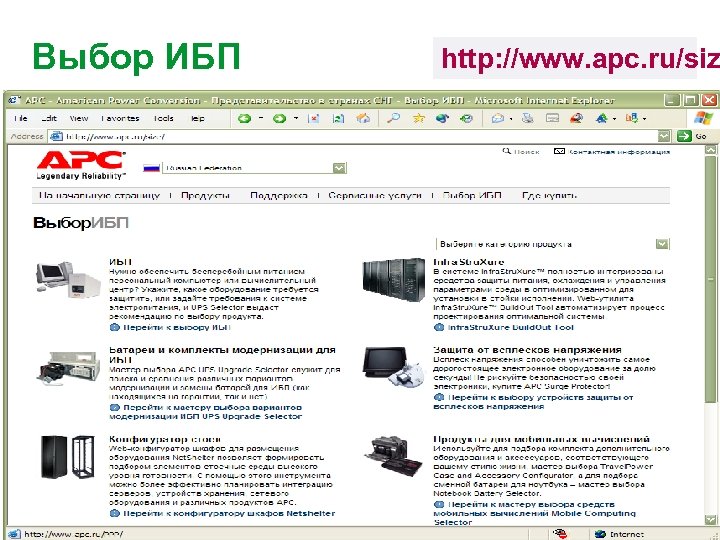Click the Go button

coord(692,136)
